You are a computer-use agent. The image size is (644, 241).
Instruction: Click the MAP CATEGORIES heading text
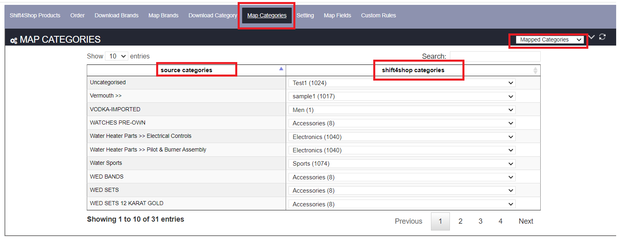point(60,39)
